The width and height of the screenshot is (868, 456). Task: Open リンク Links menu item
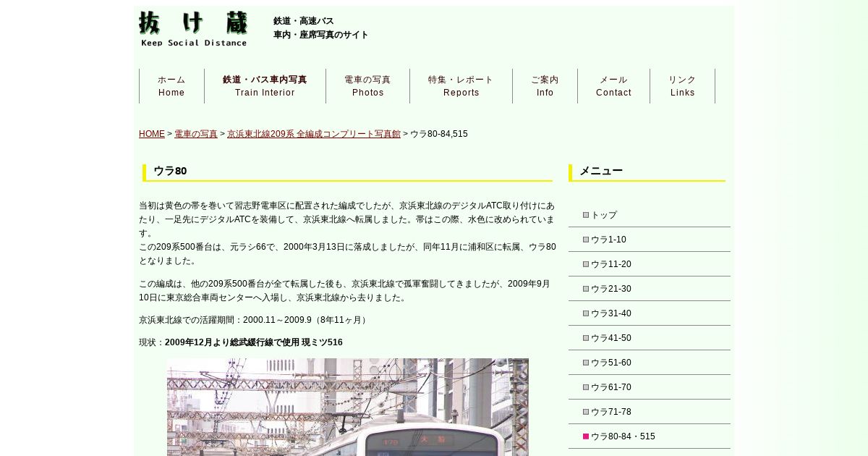tap(682, 86)
